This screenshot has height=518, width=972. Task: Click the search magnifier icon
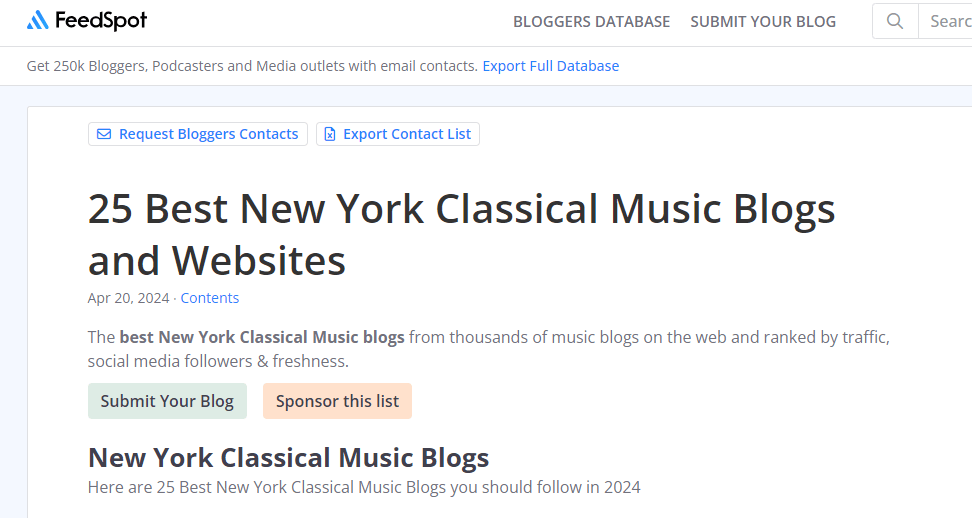point(895,21)
